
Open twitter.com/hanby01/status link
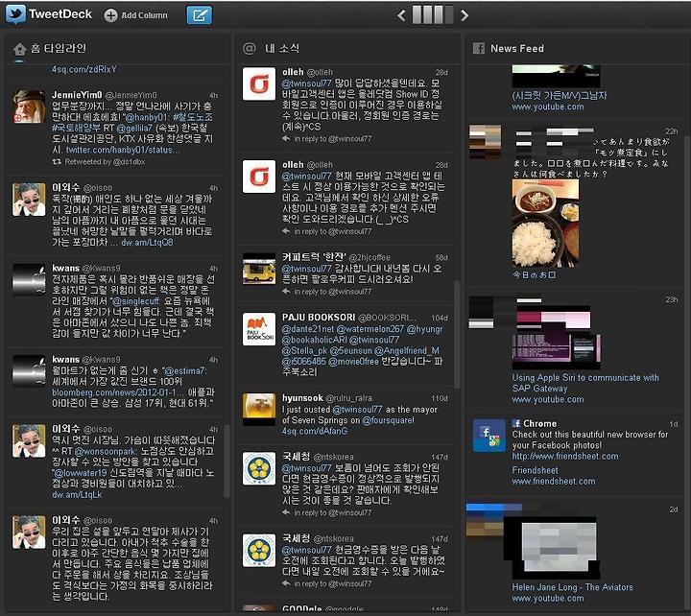123,151
